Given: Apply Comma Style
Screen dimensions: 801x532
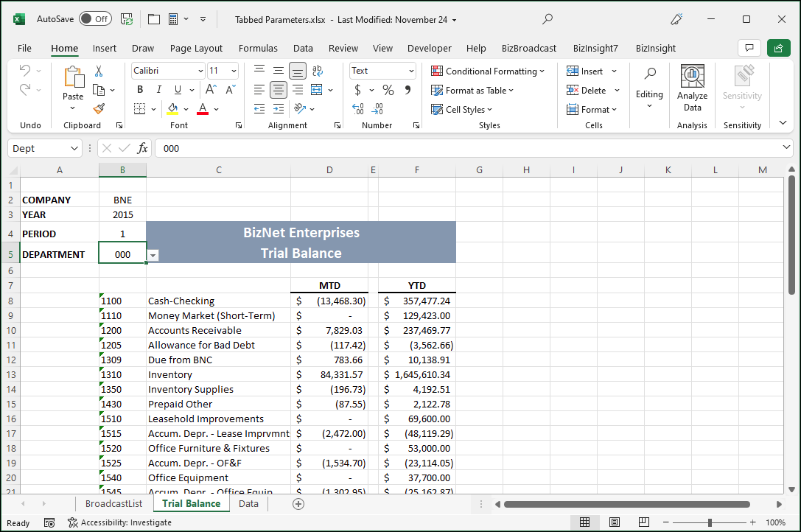Looking at the screenshot, I should (x=408, y=90).
